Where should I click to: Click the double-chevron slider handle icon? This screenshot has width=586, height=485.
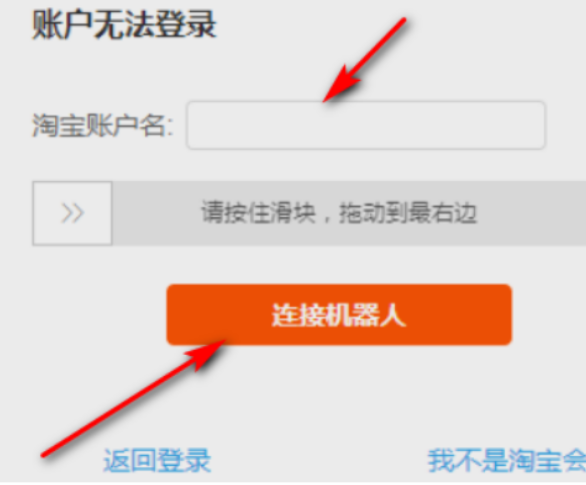click(72, 213)
